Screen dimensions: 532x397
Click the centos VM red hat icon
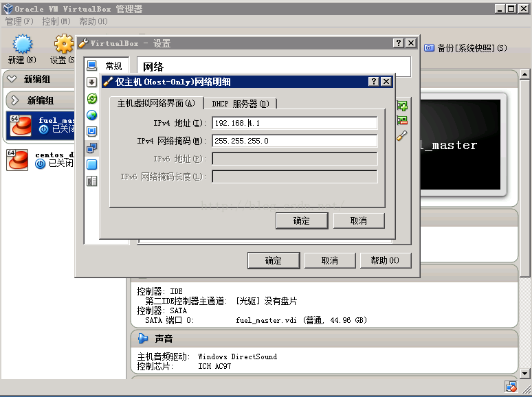[x=17, y=159]
